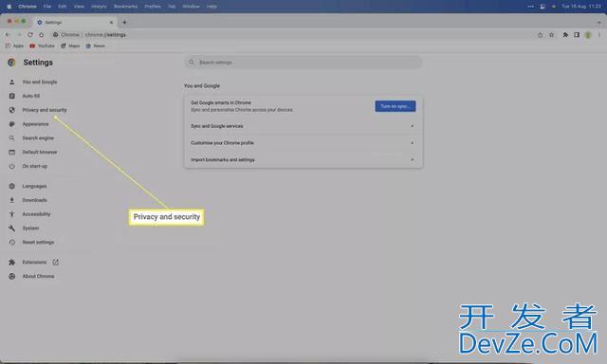Select the Auto-fill clipboard icon
607x364 pixels.
[12, 96]
